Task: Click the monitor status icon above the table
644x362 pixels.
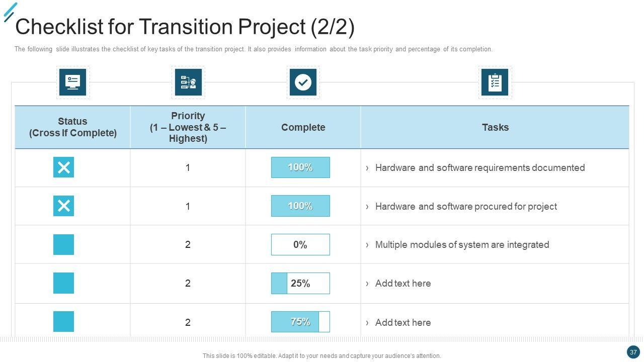Action: [x=72, y=82]
